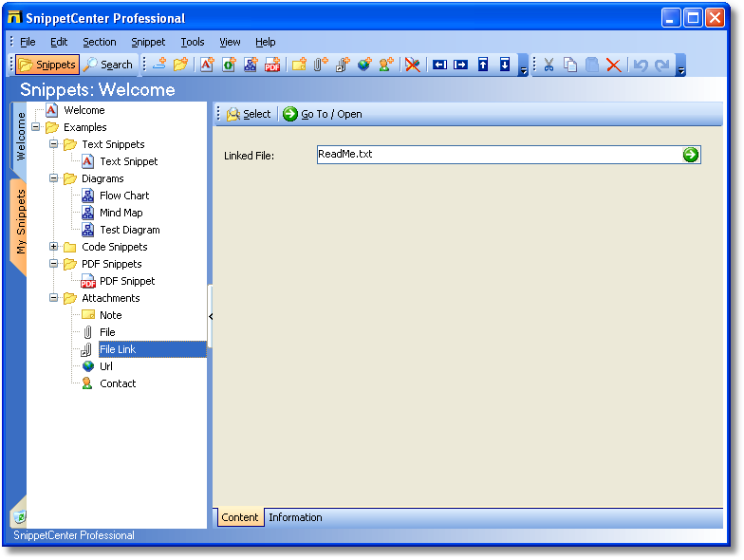The image size is (744, 560).
Task: Click the Copy icon
Action: [x=570, y=65]
